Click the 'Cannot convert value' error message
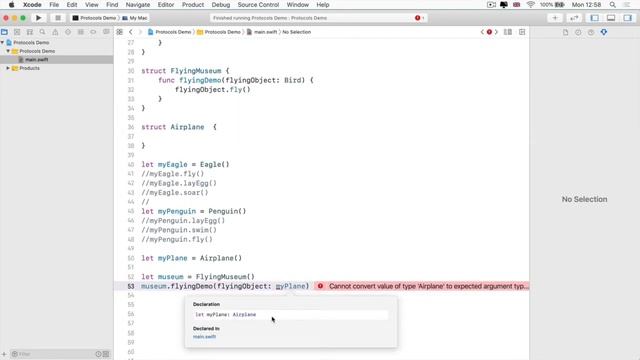 pos(429,286)
